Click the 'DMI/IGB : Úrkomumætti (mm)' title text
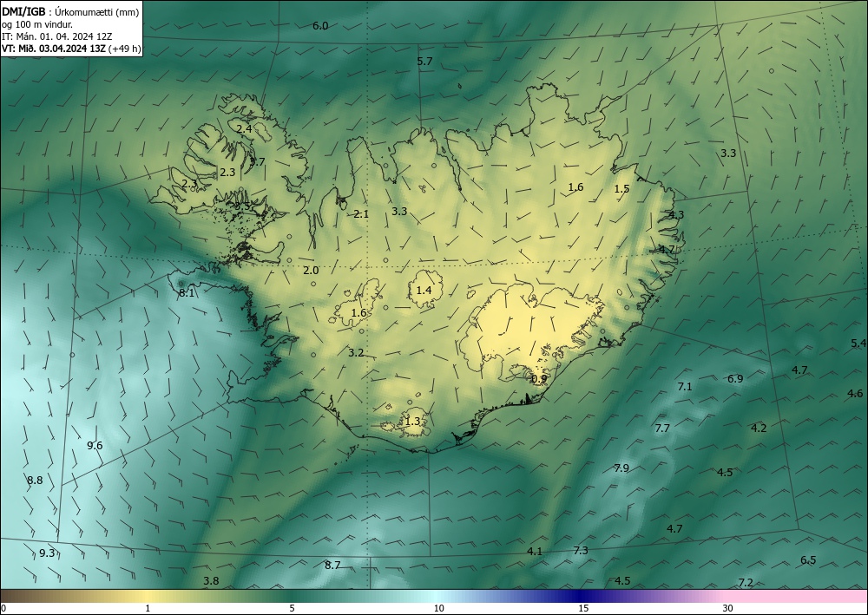The width and height of the screenshot is (868, 615). 70,12
